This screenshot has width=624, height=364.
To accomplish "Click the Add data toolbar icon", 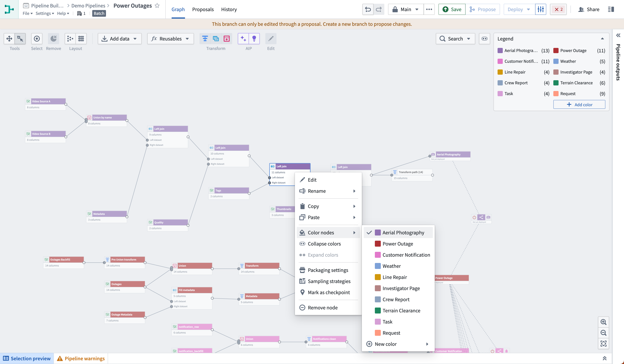I will tap(119, 39).
